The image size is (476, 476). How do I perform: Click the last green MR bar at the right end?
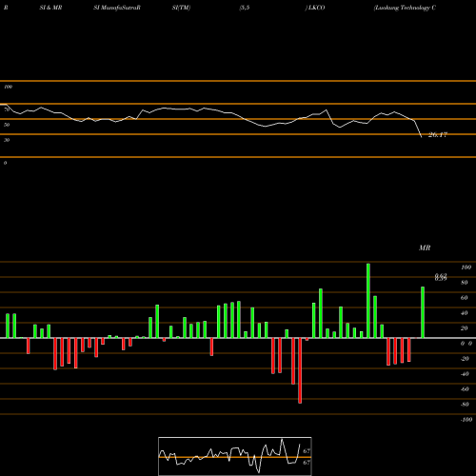[x=423, y=312]
